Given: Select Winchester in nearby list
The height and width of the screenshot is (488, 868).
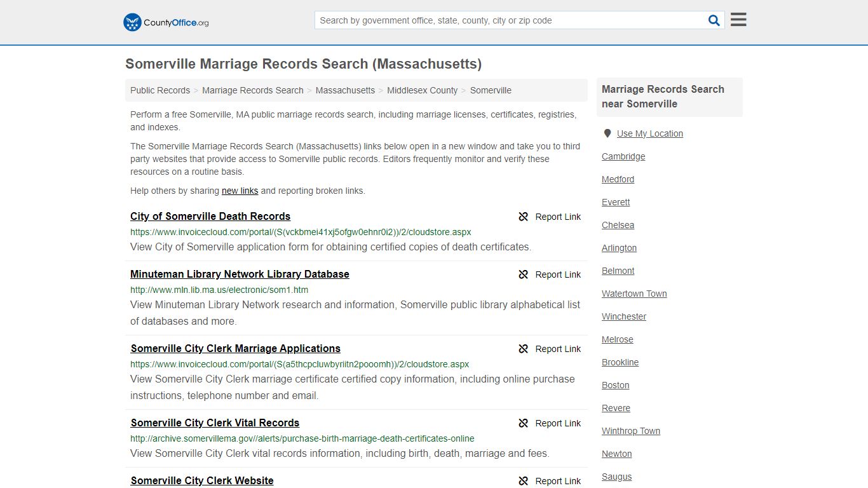Looking at the screenshot, I should pyautogui.click(x=624, y=316).
